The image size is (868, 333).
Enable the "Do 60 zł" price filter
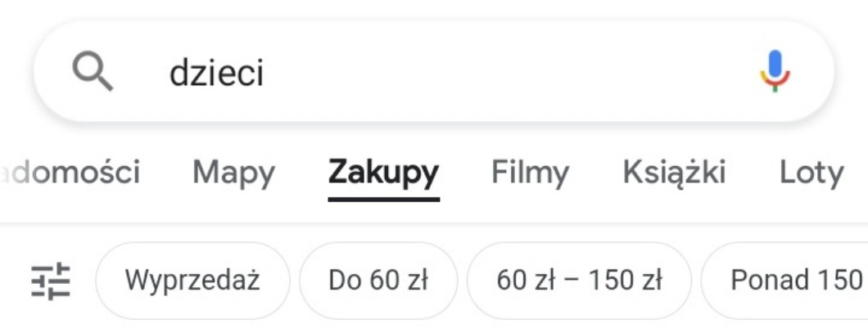378,281
